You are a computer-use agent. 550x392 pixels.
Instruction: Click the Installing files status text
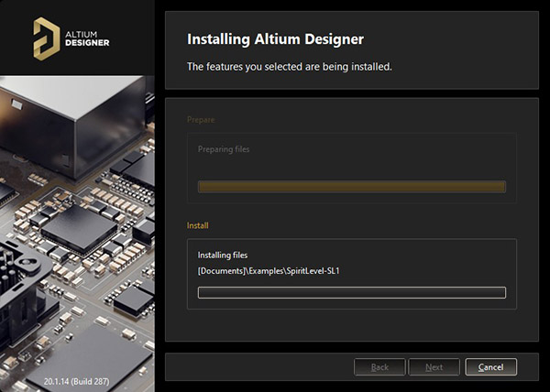click(223, 255)
